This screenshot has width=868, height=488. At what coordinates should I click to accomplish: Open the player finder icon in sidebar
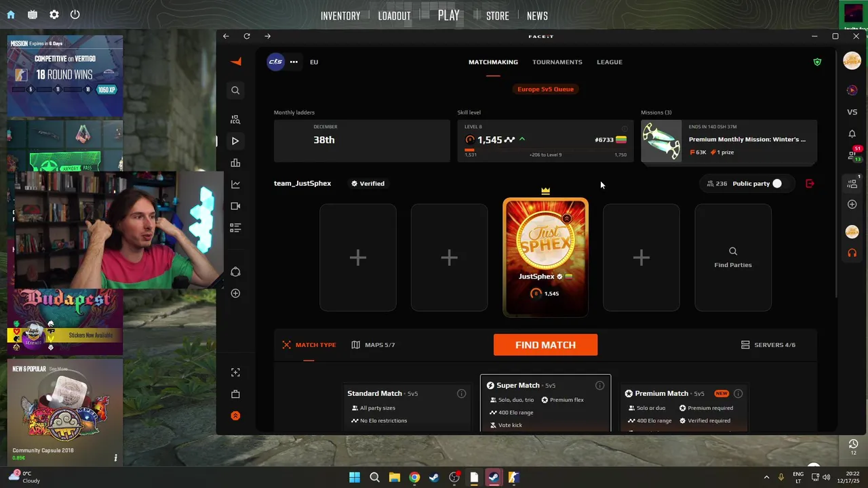(x=235, y=119)
